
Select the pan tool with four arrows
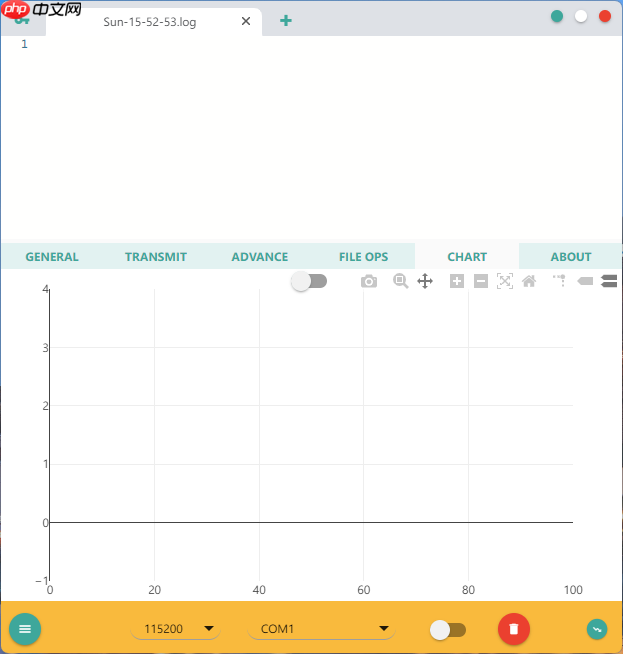click(x=424, y=282)
